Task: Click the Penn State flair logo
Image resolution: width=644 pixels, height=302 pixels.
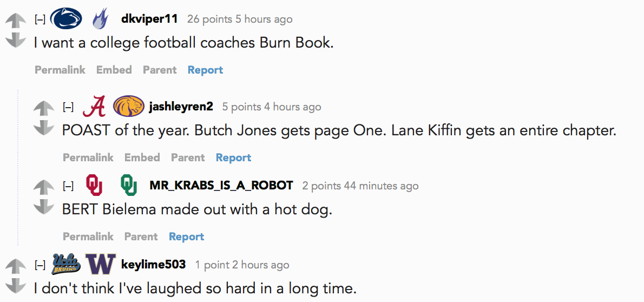Action: pyautogui.click(x=65, y=19)
